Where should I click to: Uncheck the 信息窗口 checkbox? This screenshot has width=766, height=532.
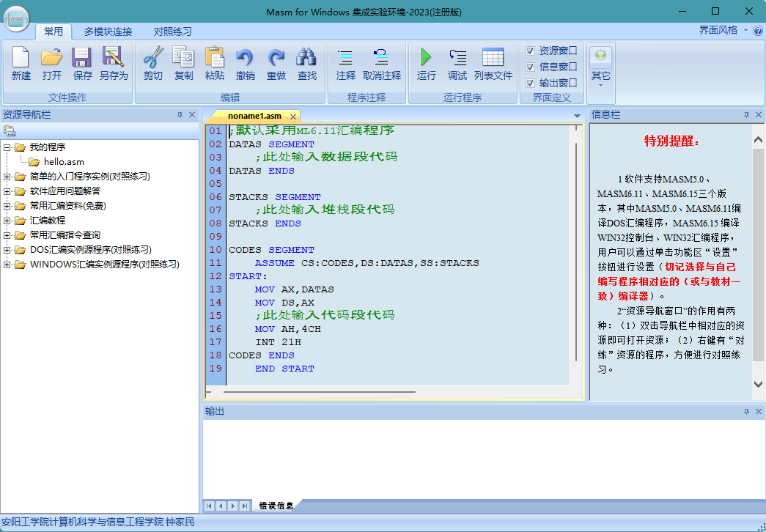click(530, 67)
